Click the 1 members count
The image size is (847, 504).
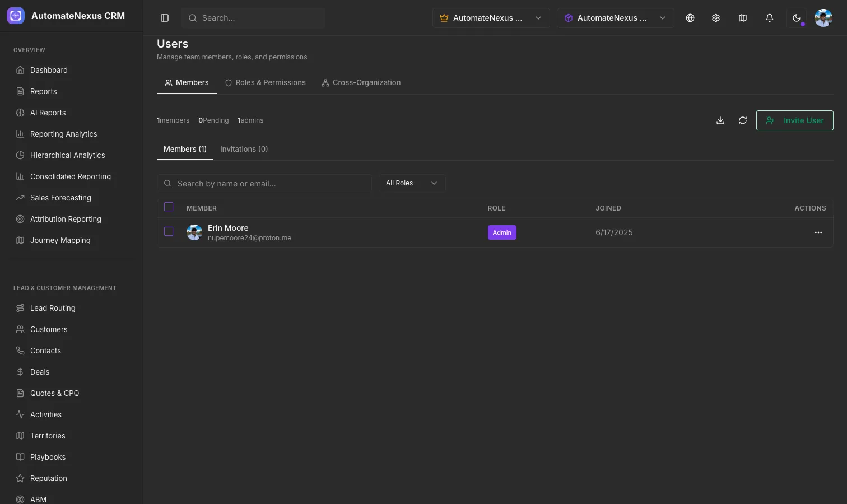pyautogui.click(x=173, y=120)
